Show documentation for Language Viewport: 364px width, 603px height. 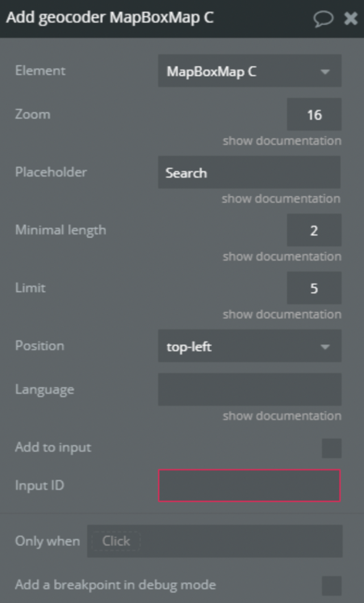(x=282, y=415)
